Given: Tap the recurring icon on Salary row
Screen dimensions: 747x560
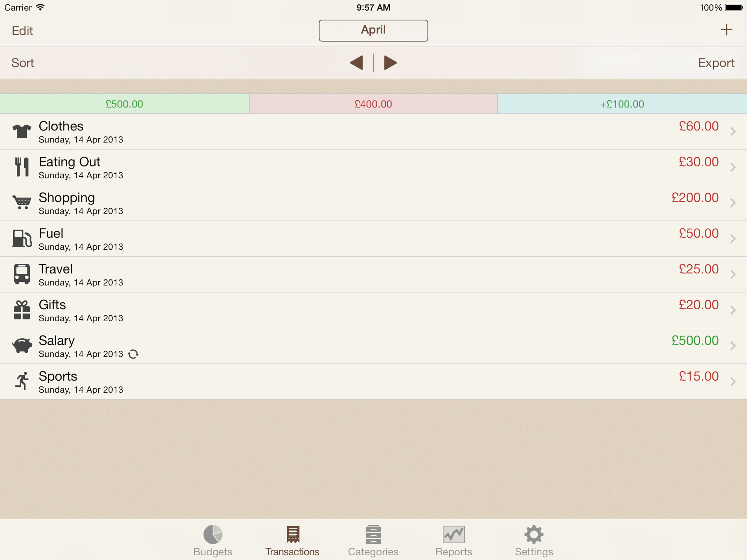Looking at the screenshot, I should point(133,354).
